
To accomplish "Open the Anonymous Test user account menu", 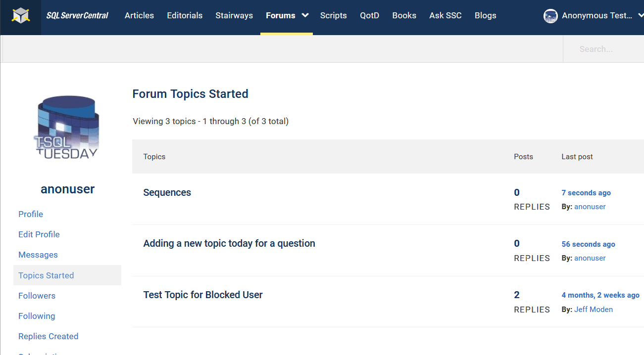I will pos(596,16).
